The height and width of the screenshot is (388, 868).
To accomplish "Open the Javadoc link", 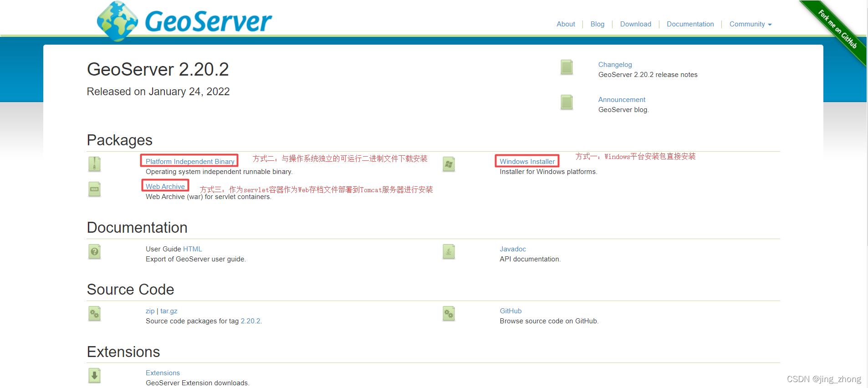I will pos(513,249).
